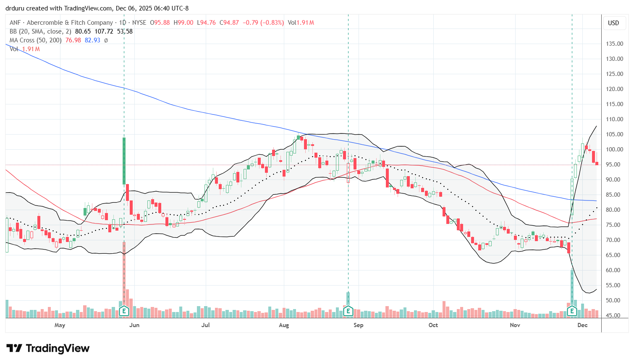Click the Vol indicator legend label
The width and height of the screenshot is (634, 364).
pos(14,49)
